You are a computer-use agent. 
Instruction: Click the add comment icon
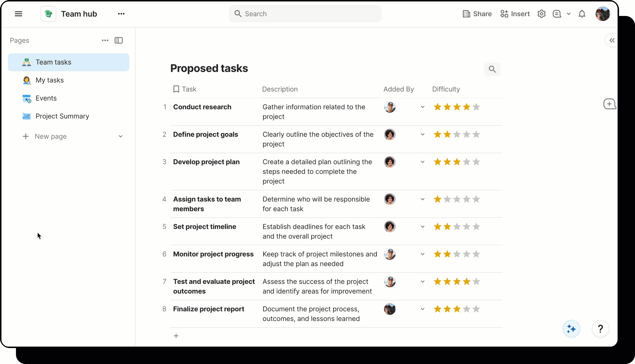point(609,104)
